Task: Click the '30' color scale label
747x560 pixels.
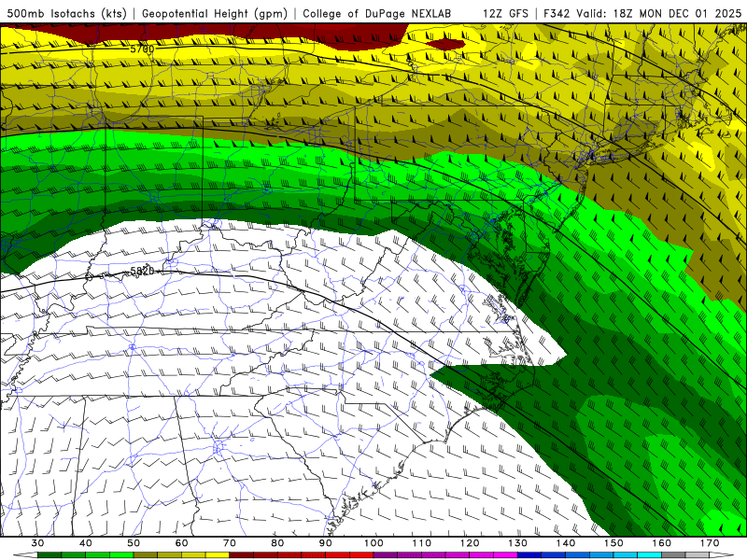Action: (x=37, y=543)
